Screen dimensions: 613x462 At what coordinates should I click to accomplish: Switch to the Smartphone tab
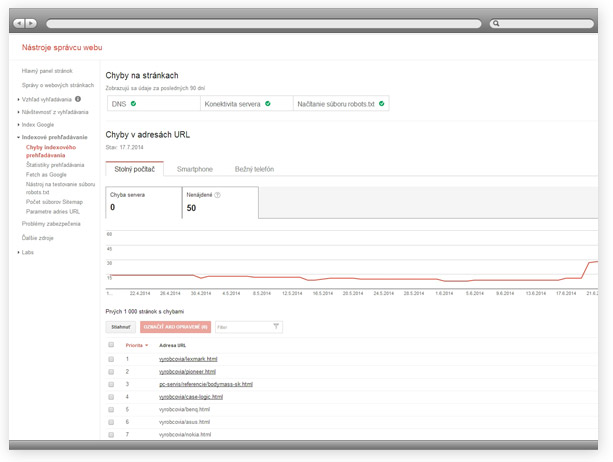[x=194, y=170]
